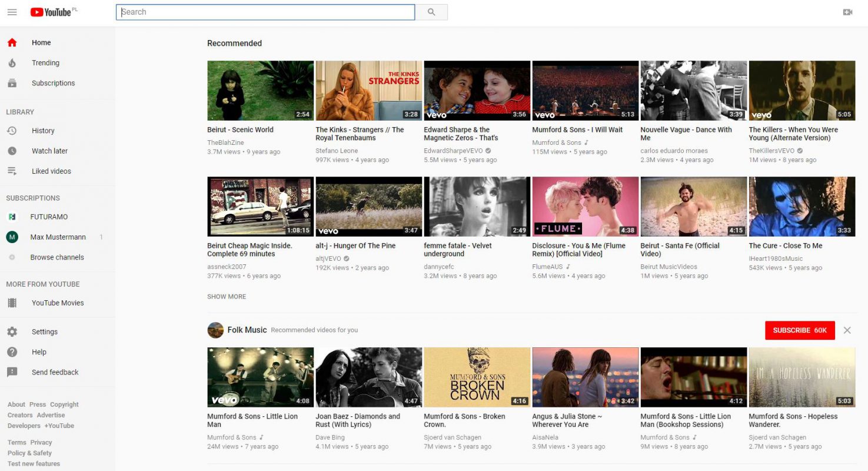
Task: Open title 'Beirut - Santa Fe (Official Video)'
Action: [680, 250]
